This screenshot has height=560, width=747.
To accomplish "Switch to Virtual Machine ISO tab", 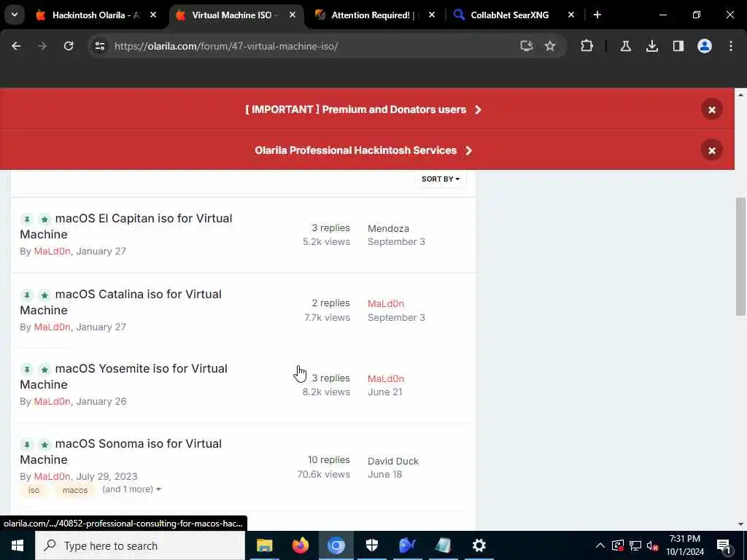I will [233, 15].
